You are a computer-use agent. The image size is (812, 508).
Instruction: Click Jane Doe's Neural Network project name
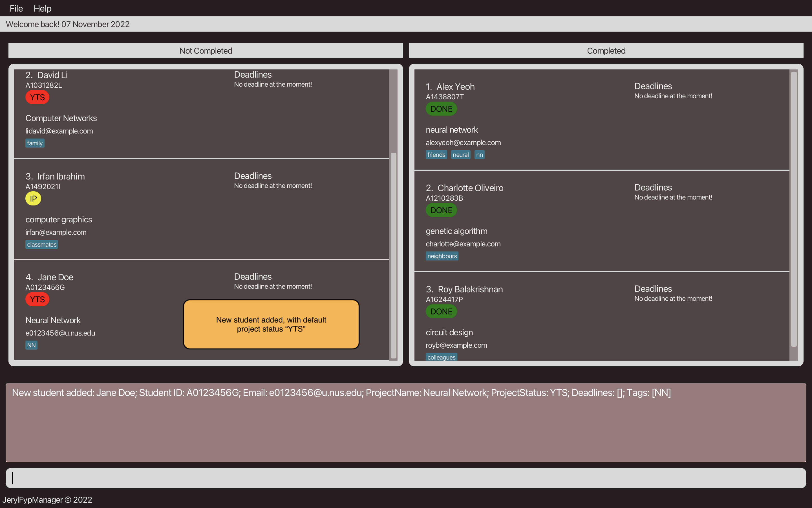53,320
